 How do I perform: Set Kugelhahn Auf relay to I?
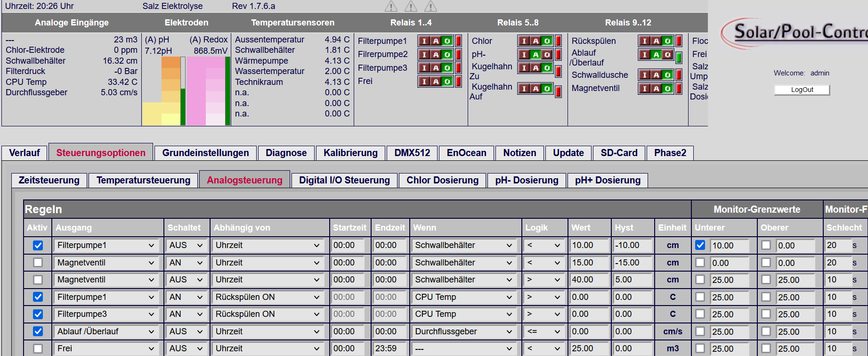pyautogui.click(x=524, y=88)
